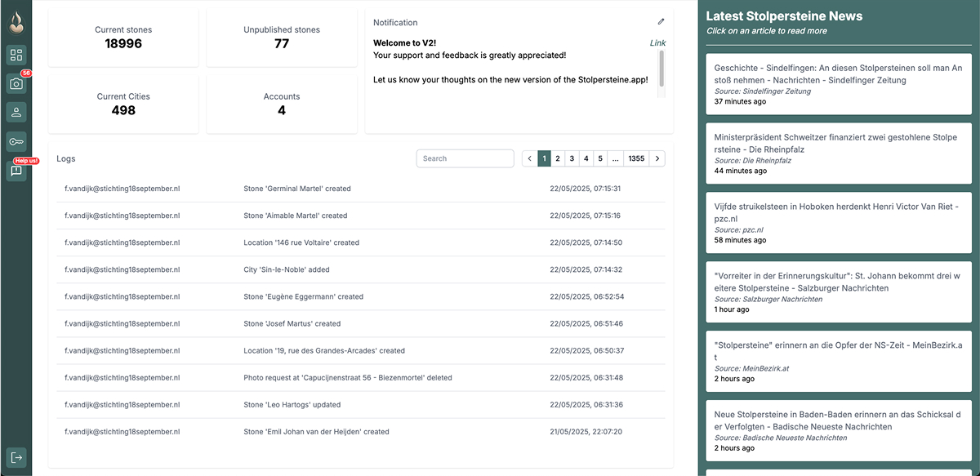Screen dimensions: 980x476
Task: Click timestamp 21/05/2025, 22:07:20
Action: pos(586,431)
